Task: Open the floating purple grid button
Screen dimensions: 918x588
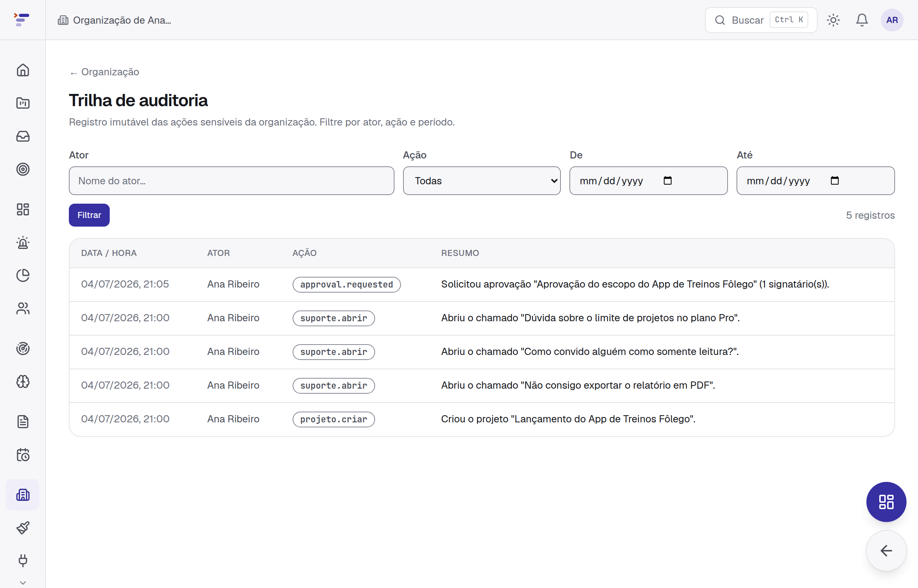Action: 886,502
